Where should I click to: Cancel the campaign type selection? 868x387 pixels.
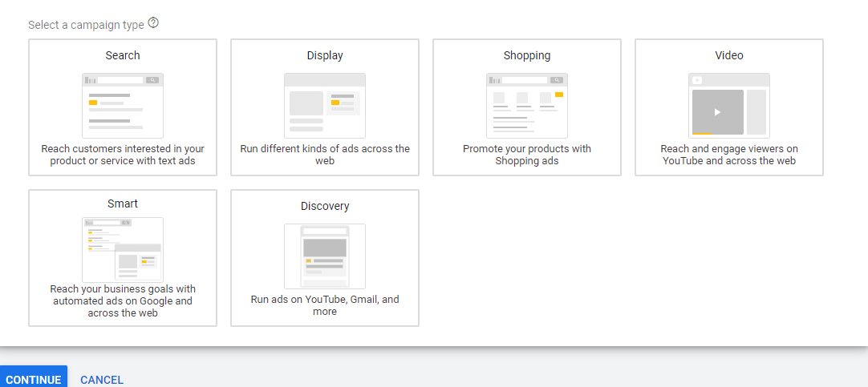[102, 380]
